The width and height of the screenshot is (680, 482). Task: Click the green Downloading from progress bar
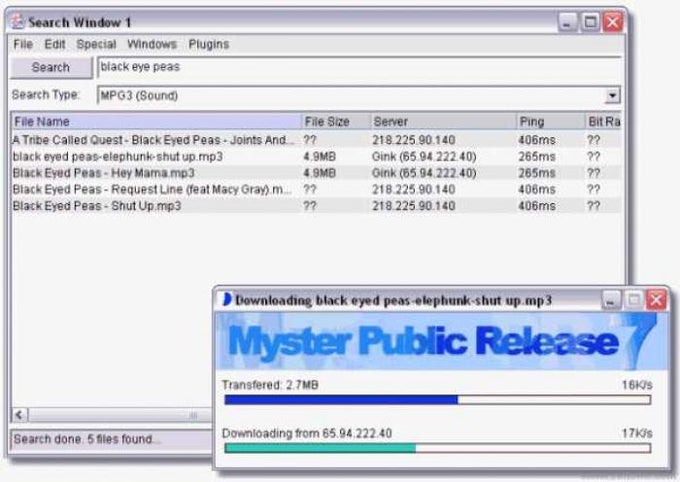[x=438, y=448]
